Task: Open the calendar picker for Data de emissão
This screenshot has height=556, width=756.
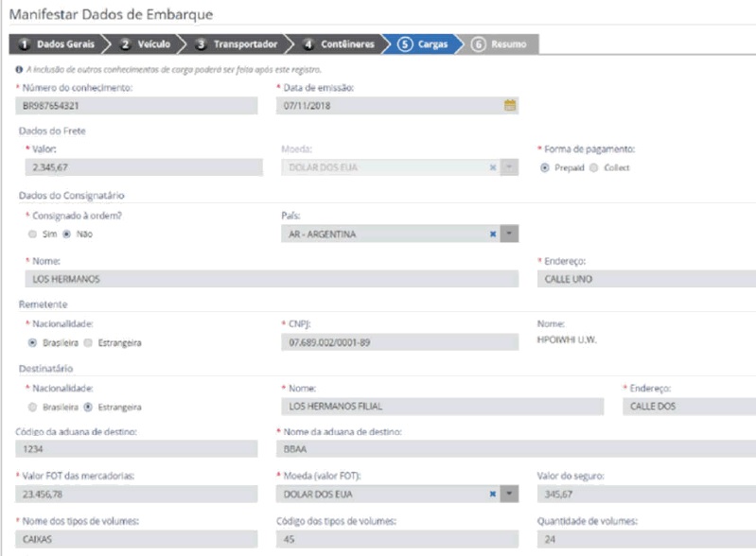Action: pos(510,106)
